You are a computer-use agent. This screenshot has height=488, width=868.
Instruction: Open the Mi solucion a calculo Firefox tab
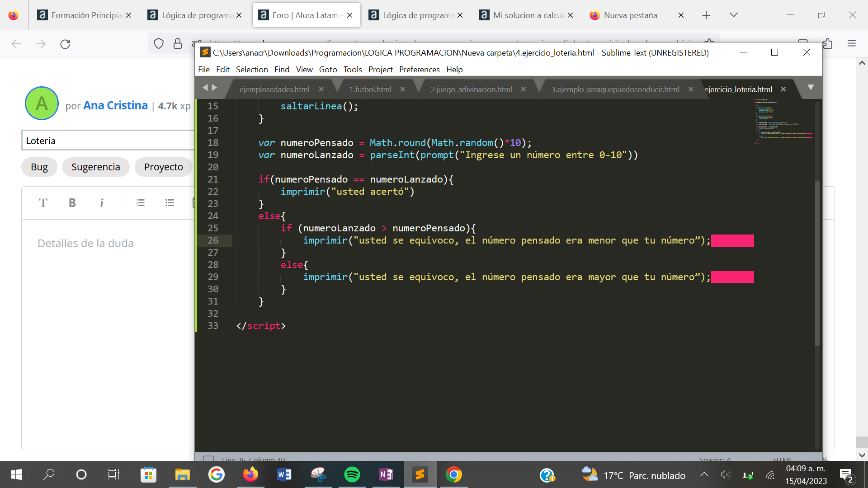click(526, 15)
